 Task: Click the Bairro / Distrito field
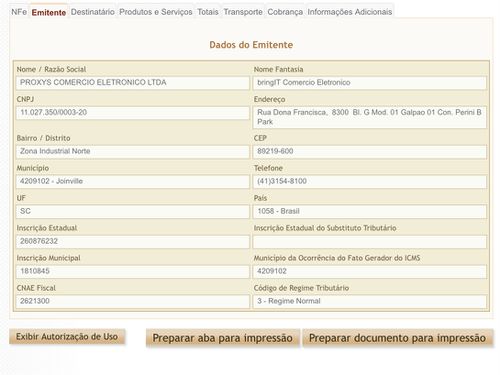(133, 151)
